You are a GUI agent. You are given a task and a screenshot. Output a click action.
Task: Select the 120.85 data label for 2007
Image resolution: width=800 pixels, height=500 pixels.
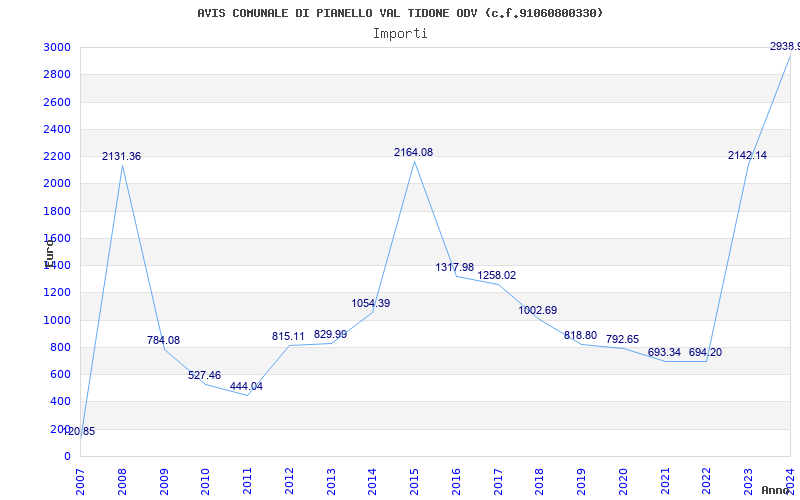click(x=79, y=432)
